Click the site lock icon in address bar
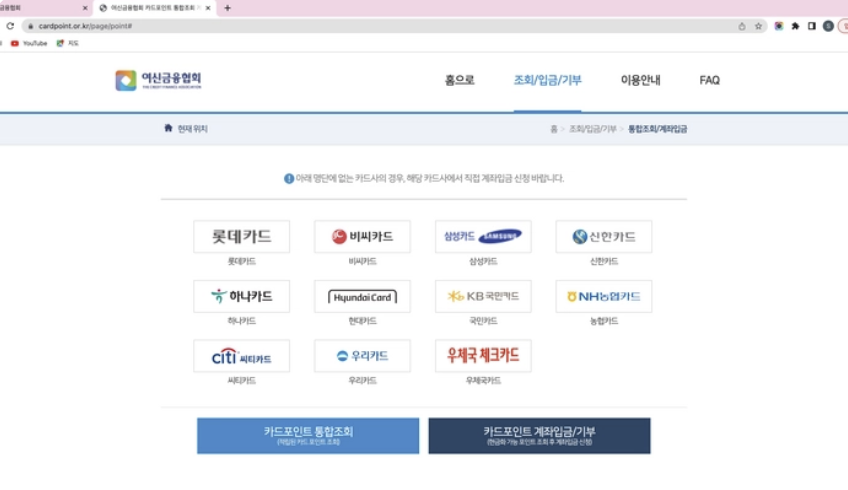 (x=30, y=26)
